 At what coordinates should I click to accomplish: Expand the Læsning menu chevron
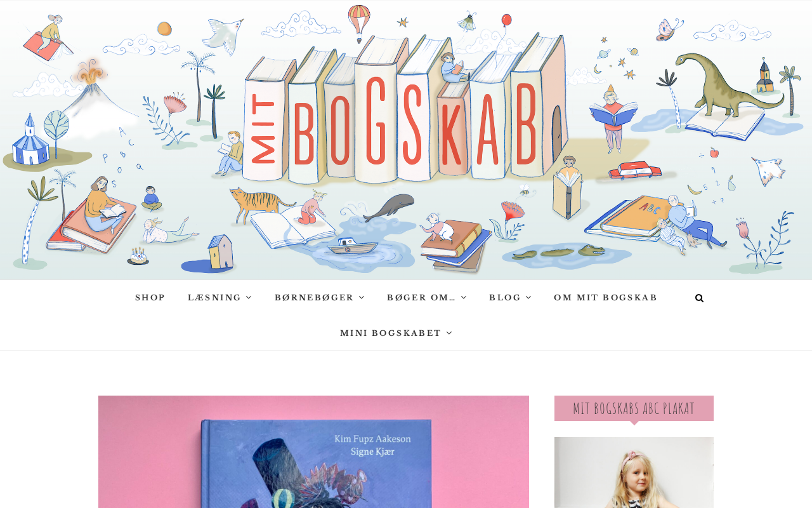tap(249, 298)
